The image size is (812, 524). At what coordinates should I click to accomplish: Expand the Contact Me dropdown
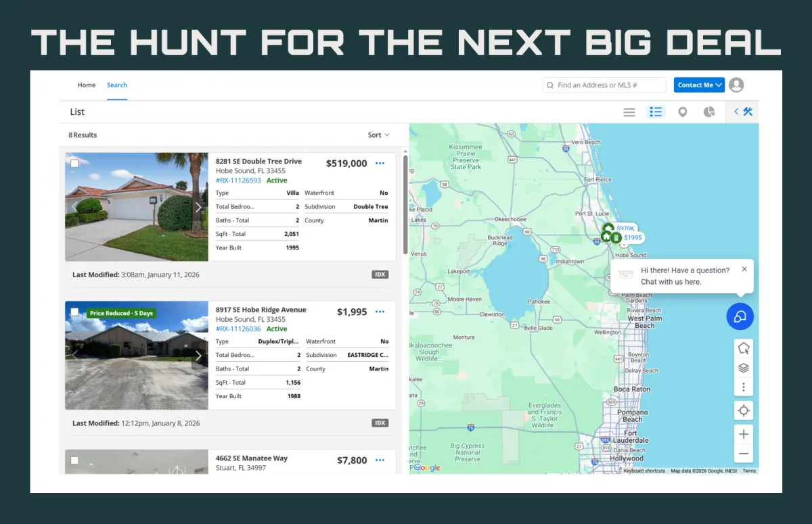(699, 85)
